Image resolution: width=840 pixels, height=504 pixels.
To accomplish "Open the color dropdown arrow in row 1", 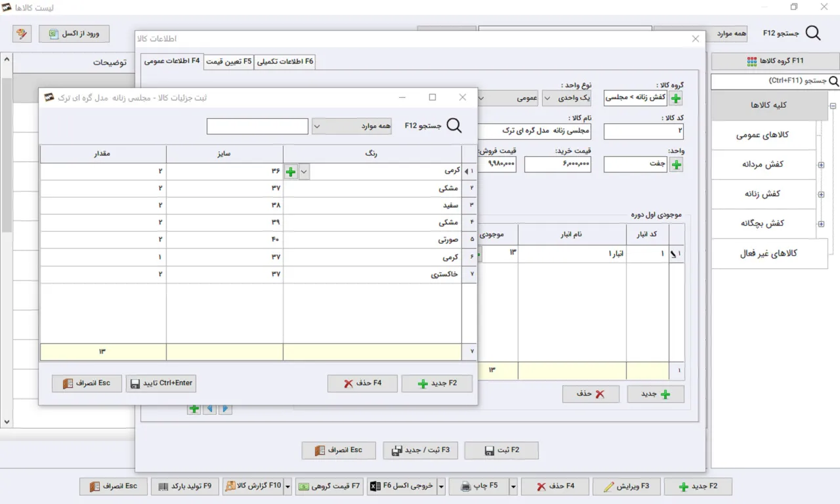I will pos(304,172).
